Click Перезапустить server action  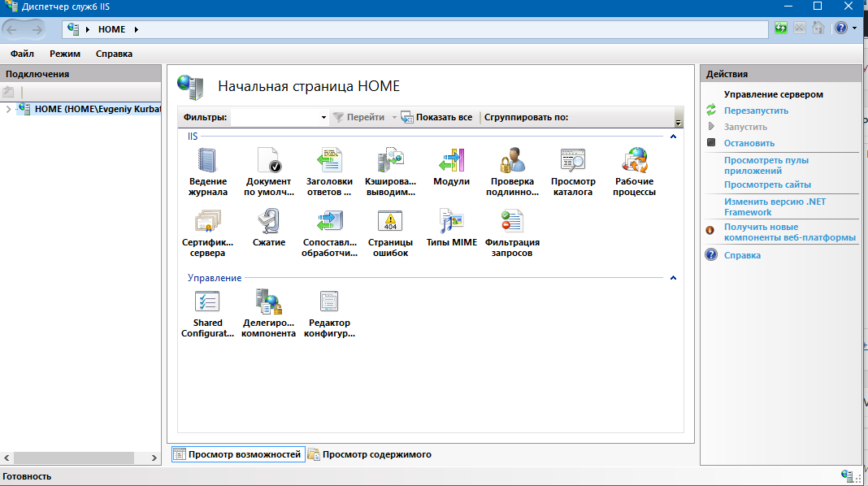756,111
